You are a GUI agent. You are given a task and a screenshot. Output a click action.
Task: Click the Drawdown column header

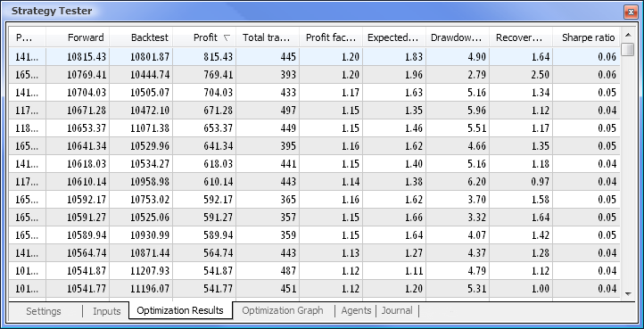coord(458,37)
